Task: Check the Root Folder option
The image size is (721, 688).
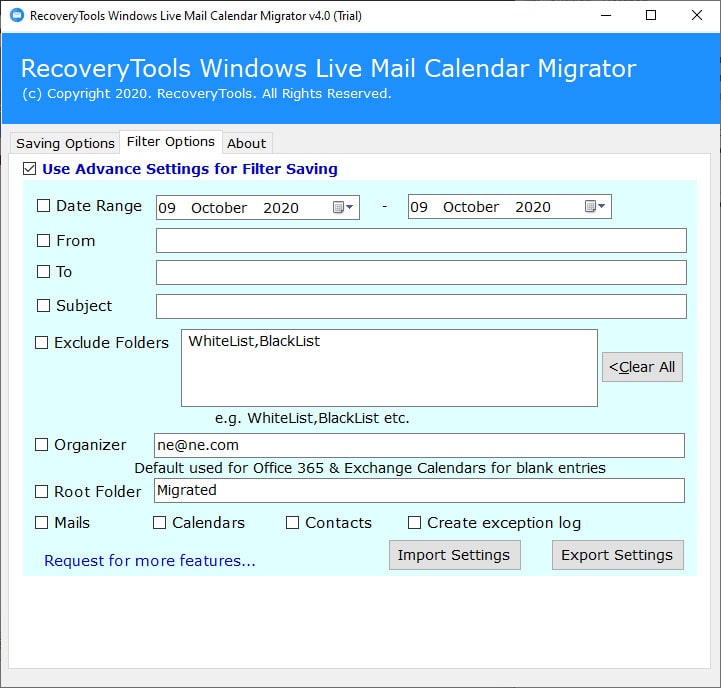Action: click(x=41, y=492)
